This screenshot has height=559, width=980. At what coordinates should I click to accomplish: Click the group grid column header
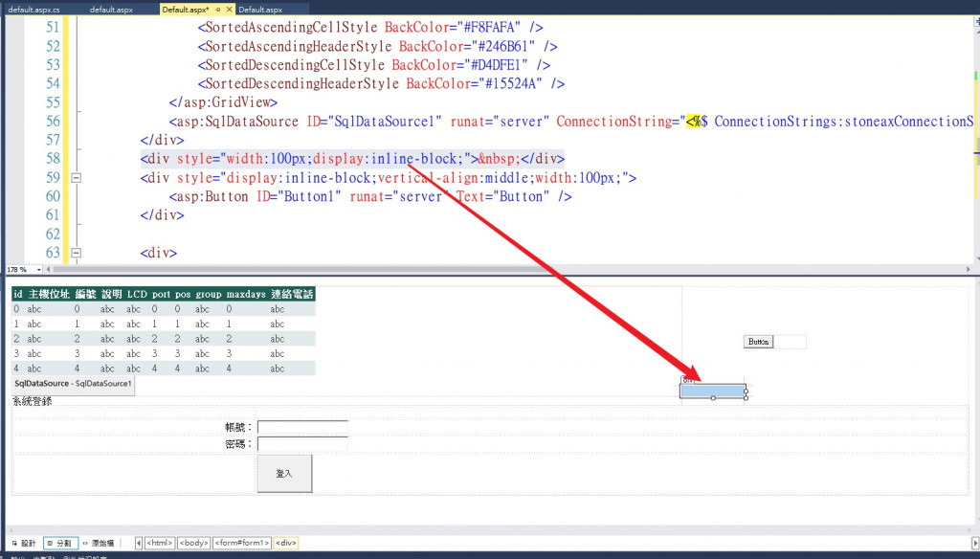tap(208, 294)
